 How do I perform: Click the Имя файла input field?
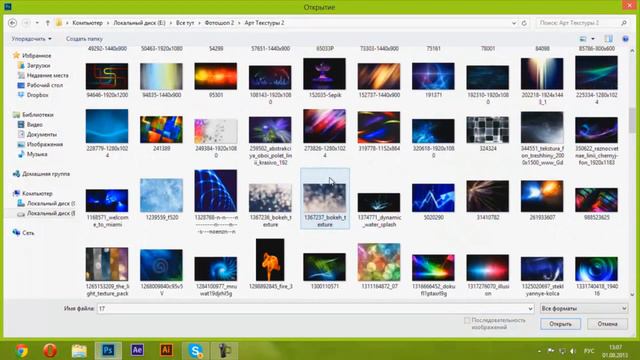click(x=316, y=309)
